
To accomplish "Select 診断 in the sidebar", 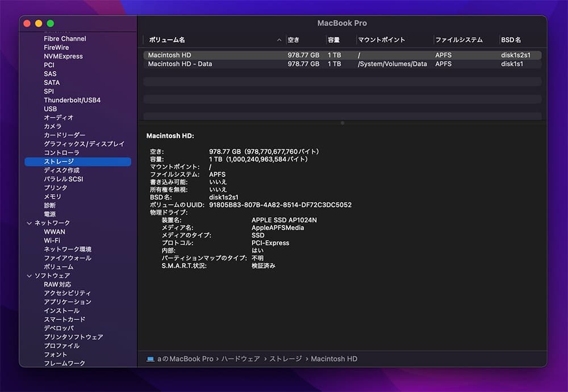I will tap(49, 205).
